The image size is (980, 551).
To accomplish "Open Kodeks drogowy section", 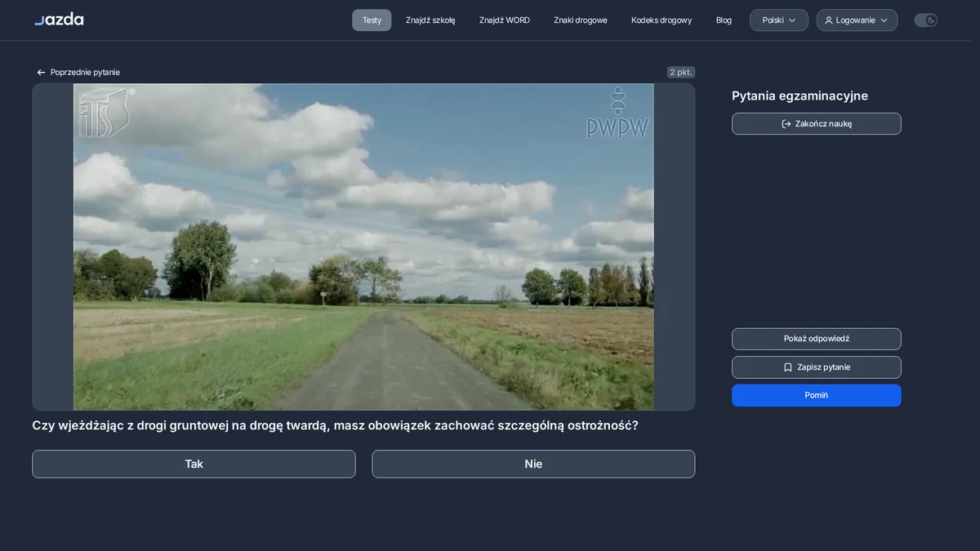I will pos(661,20).
